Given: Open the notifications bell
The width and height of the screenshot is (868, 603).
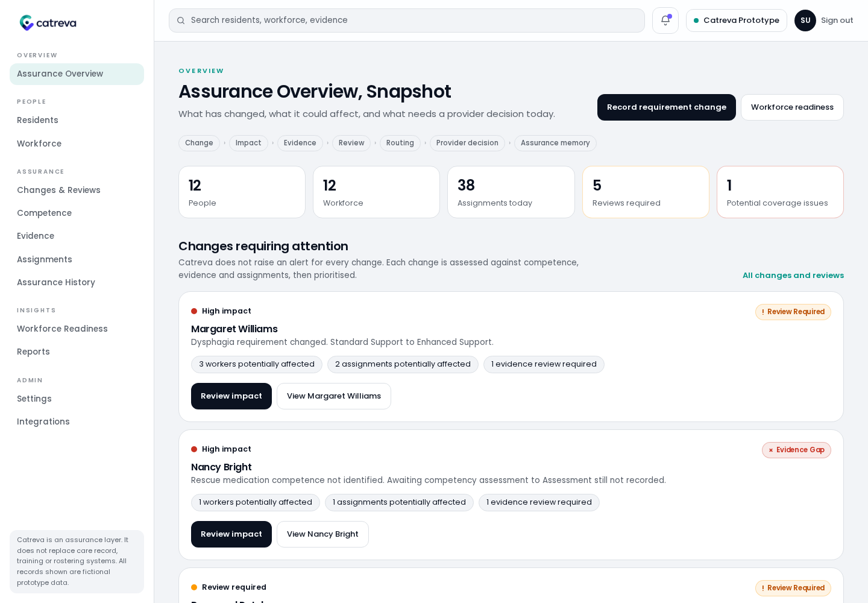Looking at the screenshot, I should point(665,21).
